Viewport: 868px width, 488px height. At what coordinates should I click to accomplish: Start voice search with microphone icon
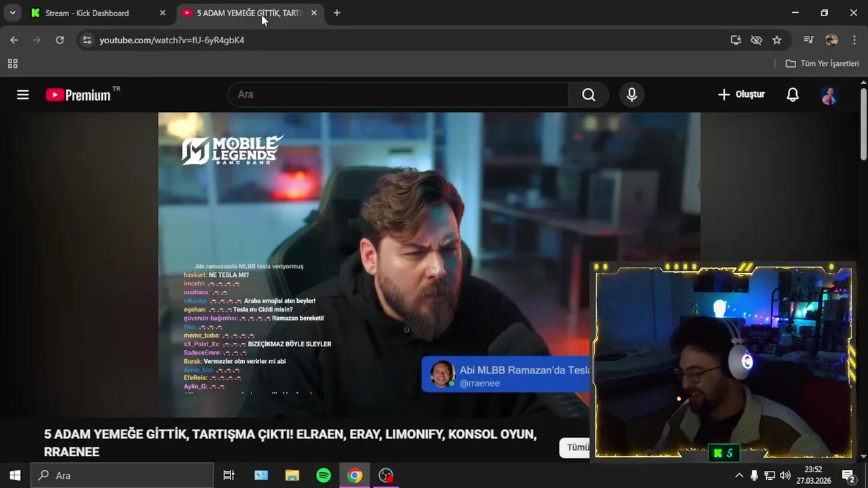pyautogui.click(x=631, y=95)
